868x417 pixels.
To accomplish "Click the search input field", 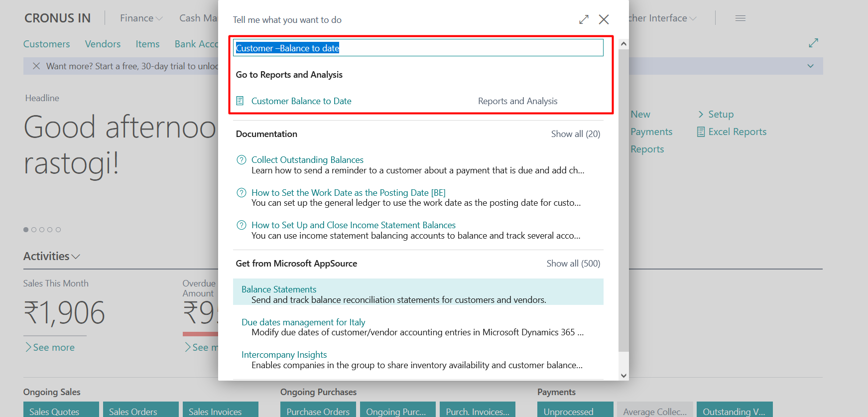I will click(418, 48).
